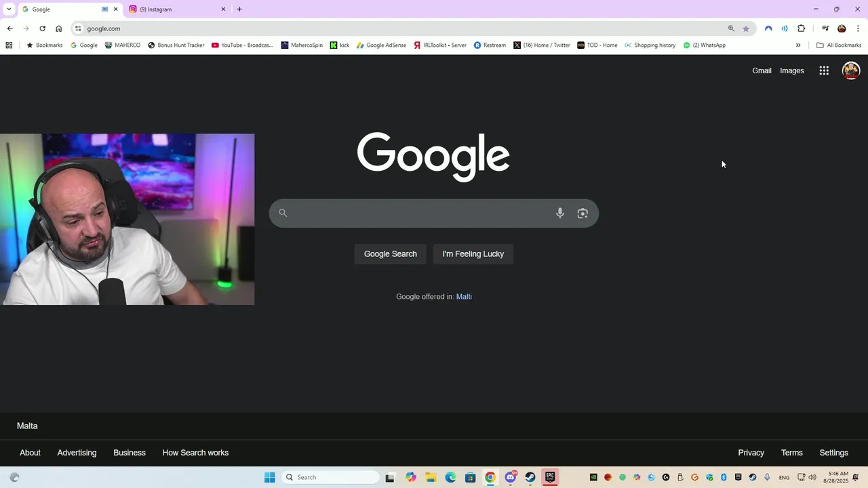Open the All Bookmarks folder

pos(839,45)
